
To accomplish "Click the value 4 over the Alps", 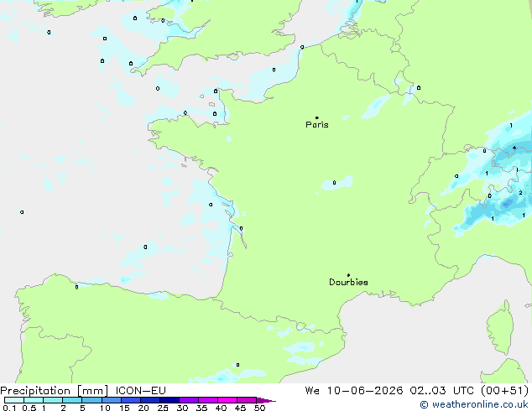I will click(x=514, y=148).
